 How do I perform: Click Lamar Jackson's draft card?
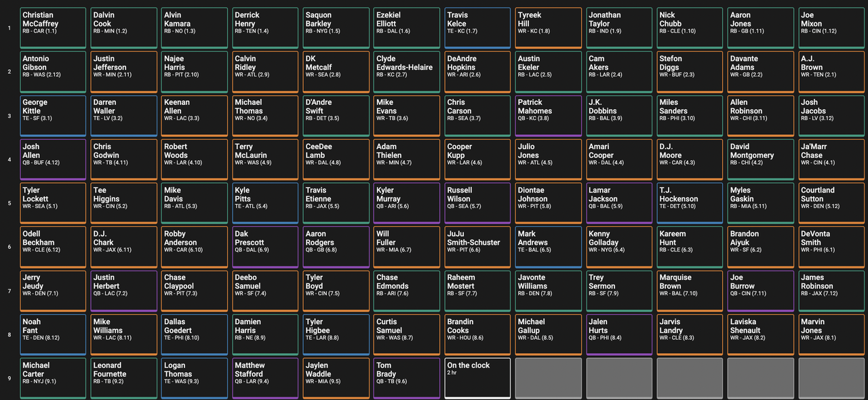pos(619,203)
